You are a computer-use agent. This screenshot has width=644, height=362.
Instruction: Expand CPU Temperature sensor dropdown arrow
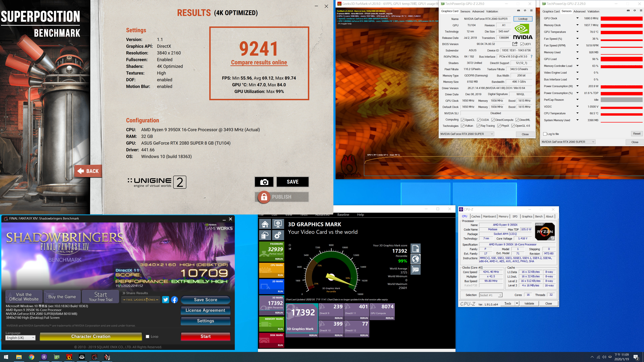(x=577, y=113)
